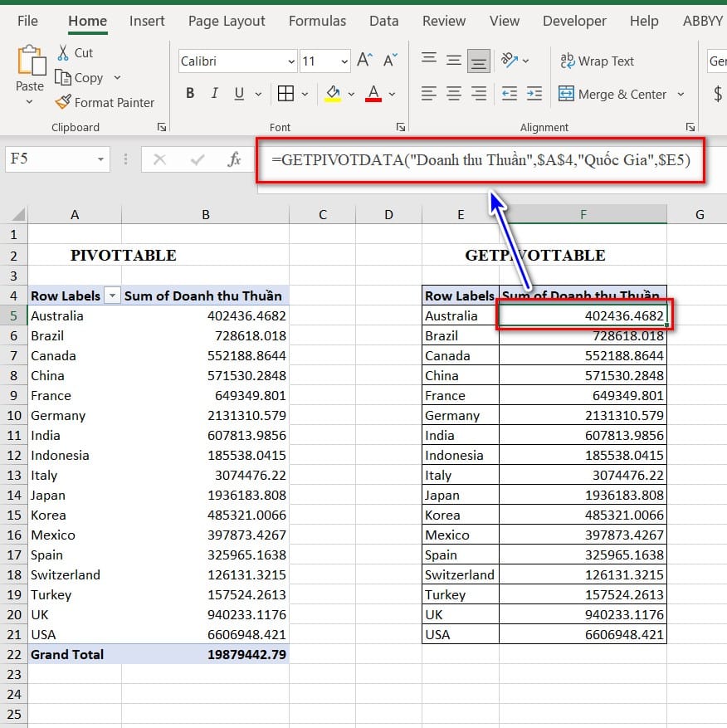Image resolution: width=727 pixels, height=728 pixels.
Task: Increase font size with the larger A
Action: [364, 61]
